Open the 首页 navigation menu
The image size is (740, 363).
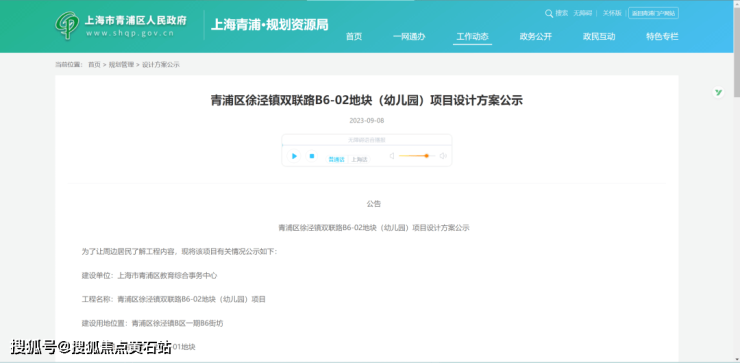(354, 37)
